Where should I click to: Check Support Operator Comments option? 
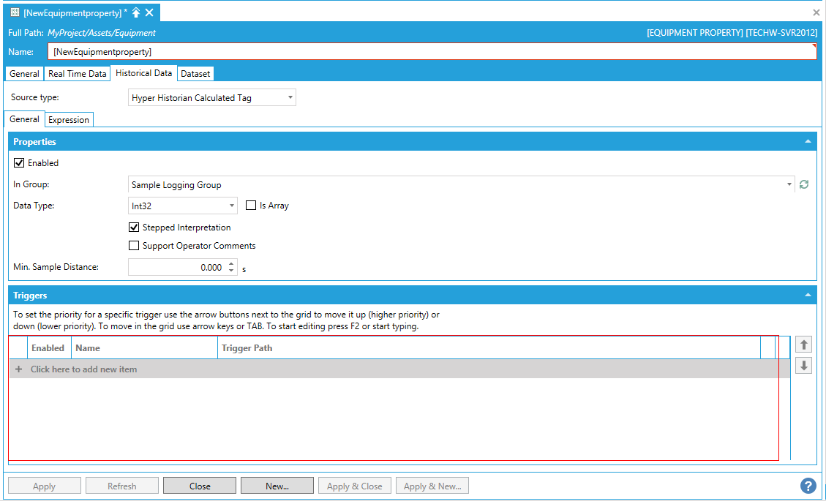134,246
